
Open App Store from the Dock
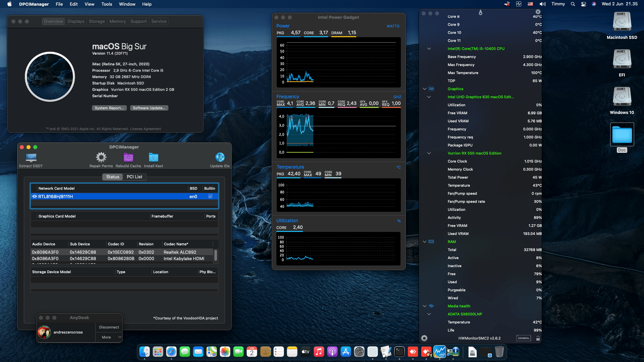(x=346, y=352)
